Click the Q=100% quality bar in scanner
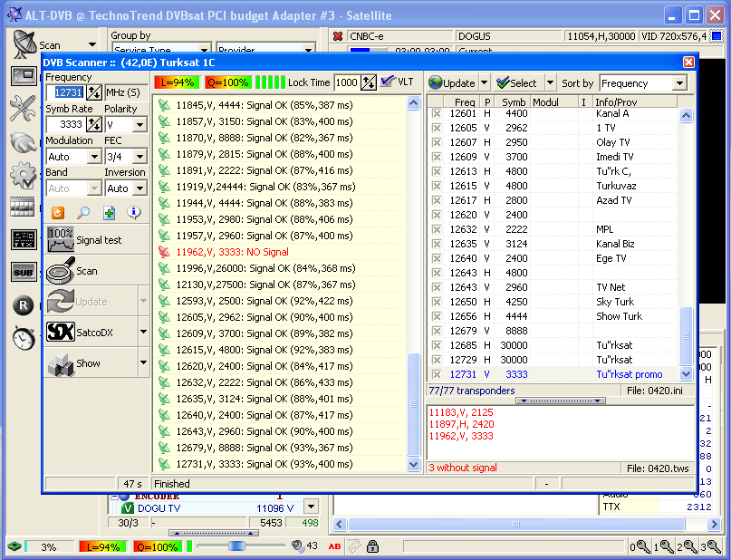The height and width of the screenshot is (560, 731). coord(228,82)
